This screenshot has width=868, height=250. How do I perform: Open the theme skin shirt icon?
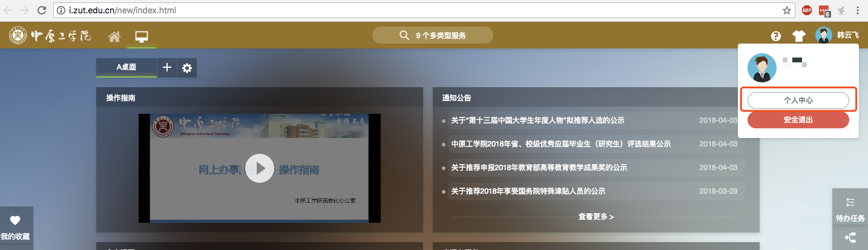[x=799, y=36]
